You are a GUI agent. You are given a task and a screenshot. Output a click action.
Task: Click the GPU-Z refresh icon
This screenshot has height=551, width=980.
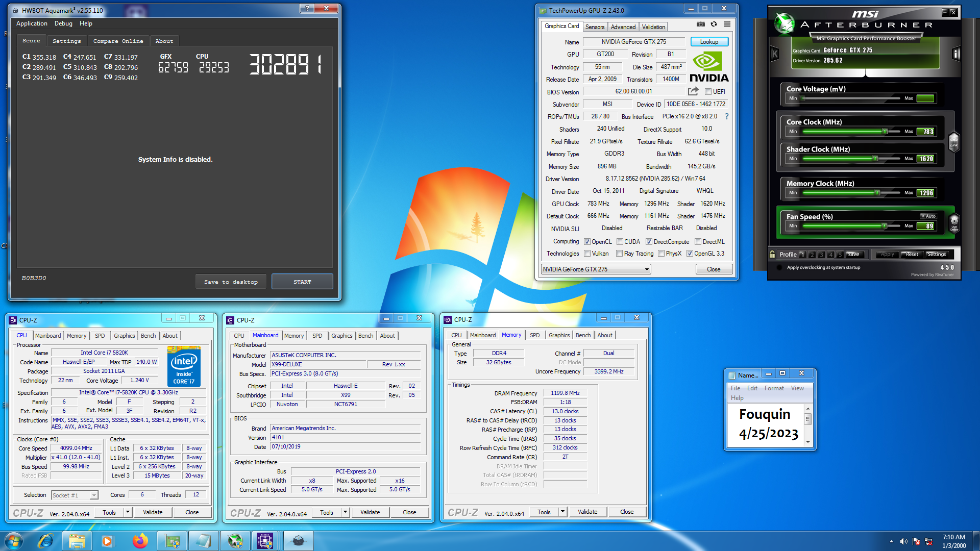click(x=714, y=24)
